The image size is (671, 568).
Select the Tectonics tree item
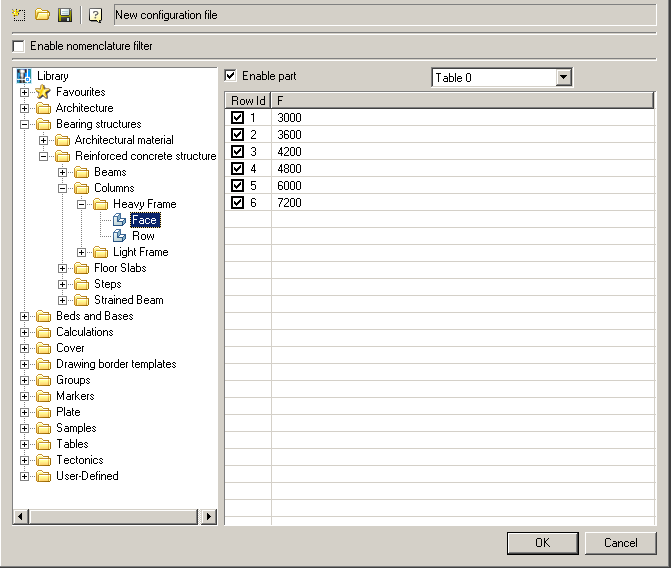pyautogui.click(x=79, y=460)
